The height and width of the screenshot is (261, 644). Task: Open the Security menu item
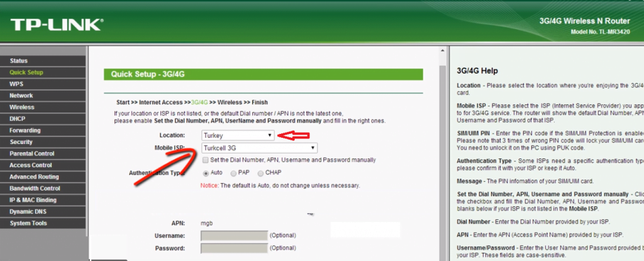coord(43,142)
